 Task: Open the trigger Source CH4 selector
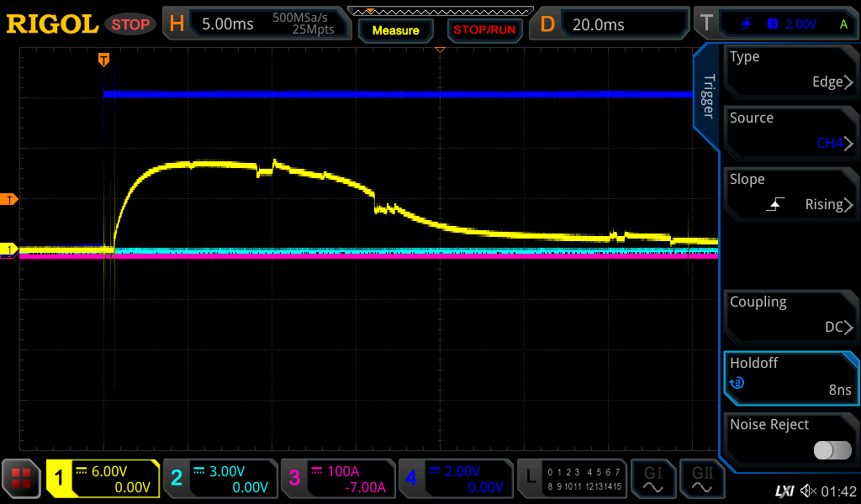[790, 131]
